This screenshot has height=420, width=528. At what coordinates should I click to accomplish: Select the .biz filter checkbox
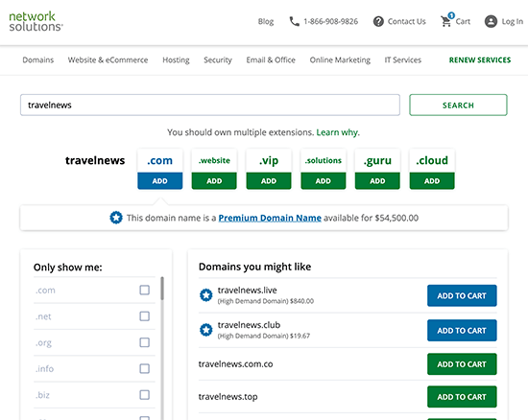pos(144,395)
